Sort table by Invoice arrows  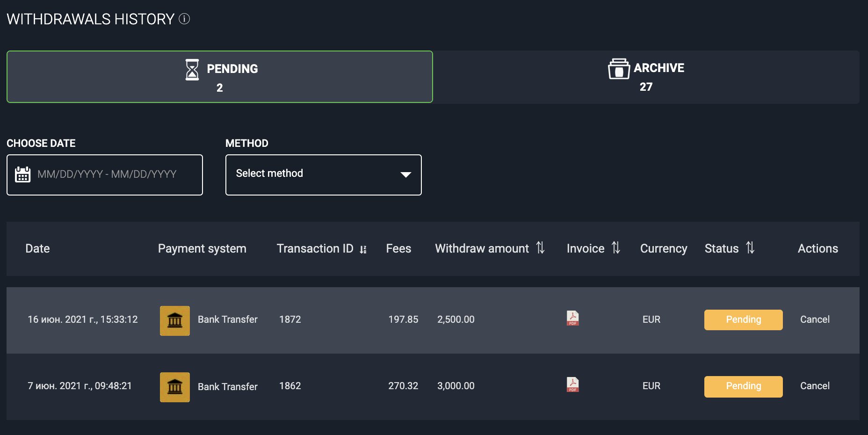pos(615,248)
